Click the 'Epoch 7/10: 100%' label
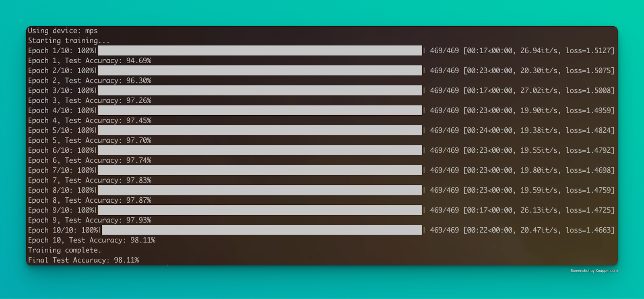 62,170
